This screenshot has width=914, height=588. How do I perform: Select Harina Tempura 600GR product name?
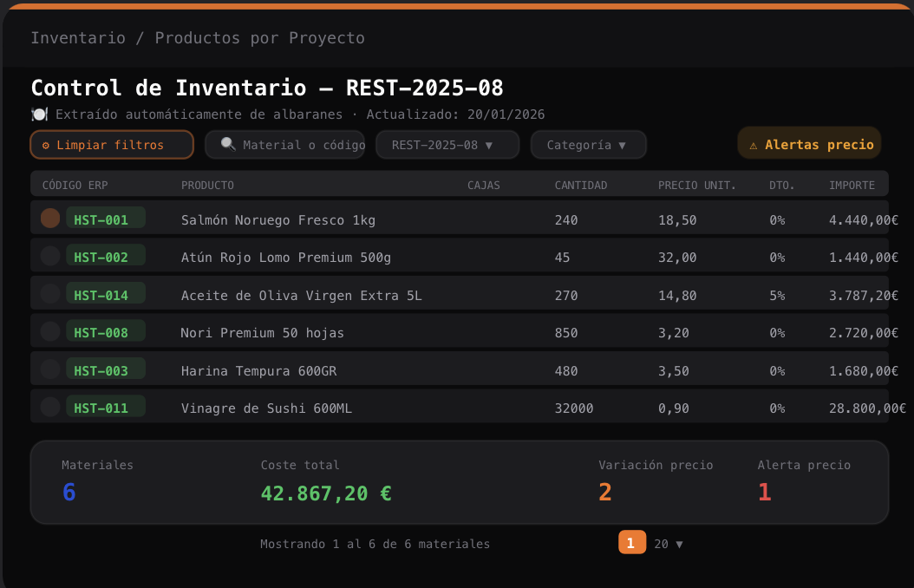[258, 371]
